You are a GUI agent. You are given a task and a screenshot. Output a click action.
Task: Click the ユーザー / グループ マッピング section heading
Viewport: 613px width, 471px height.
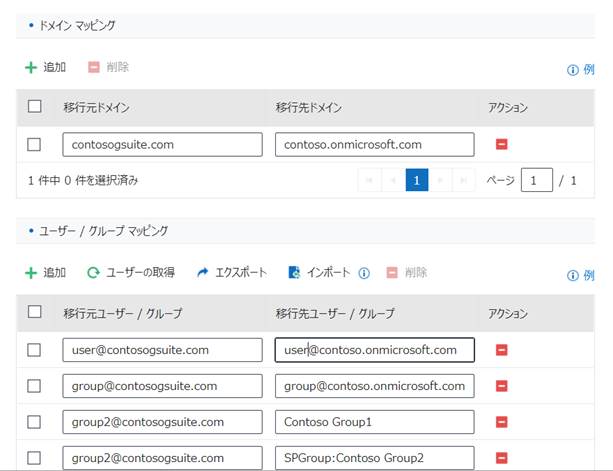pos(103,231)
